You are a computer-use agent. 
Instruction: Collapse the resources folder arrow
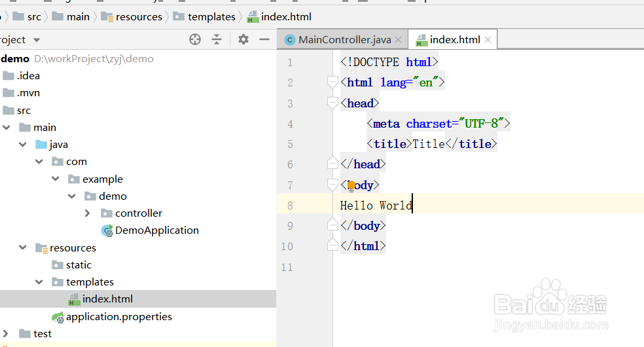23,248
